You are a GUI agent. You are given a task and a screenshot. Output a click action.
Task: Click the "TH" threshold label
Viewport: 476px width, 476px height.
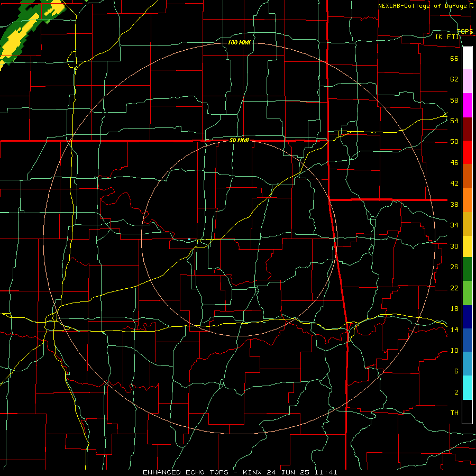click(454, 413)
